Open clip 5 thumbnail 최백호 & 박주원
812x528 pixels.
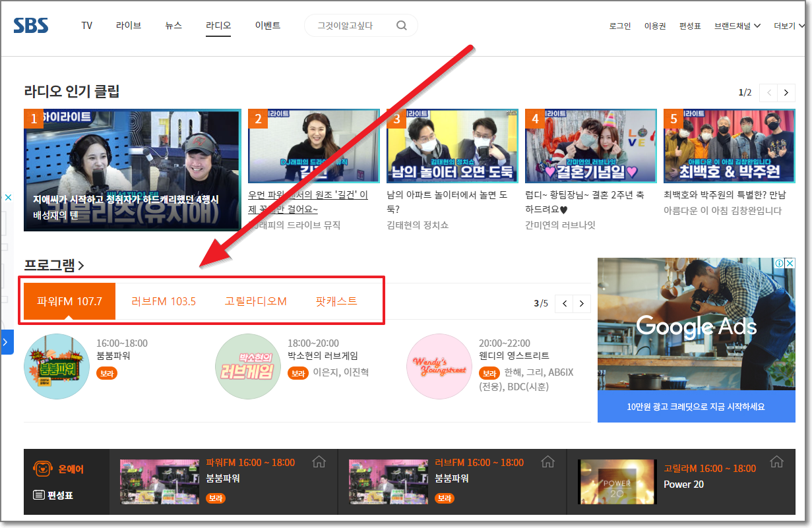pos(730,146)
